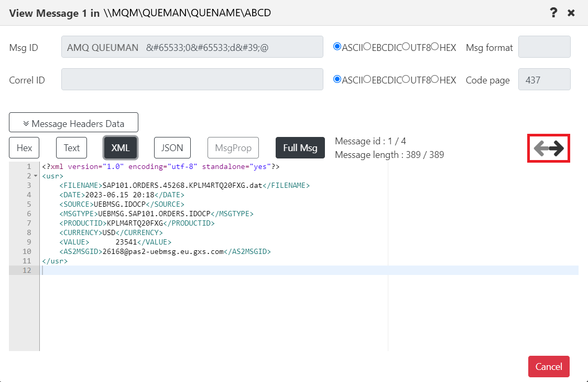Click the xml declaration on line 1

[161, 166]
